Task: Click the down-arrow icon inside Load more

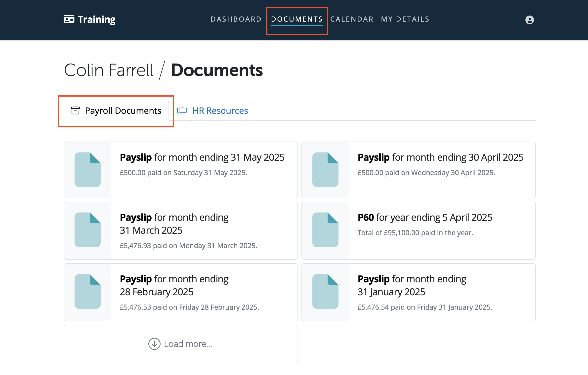Action: [x=154, y=343]
